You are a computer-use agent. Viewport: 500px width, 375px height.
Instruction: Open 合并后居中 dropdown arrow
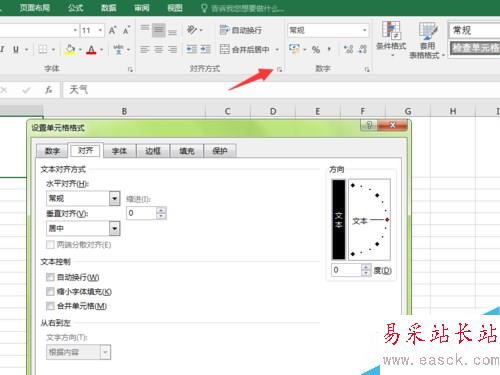click(277, 50)
